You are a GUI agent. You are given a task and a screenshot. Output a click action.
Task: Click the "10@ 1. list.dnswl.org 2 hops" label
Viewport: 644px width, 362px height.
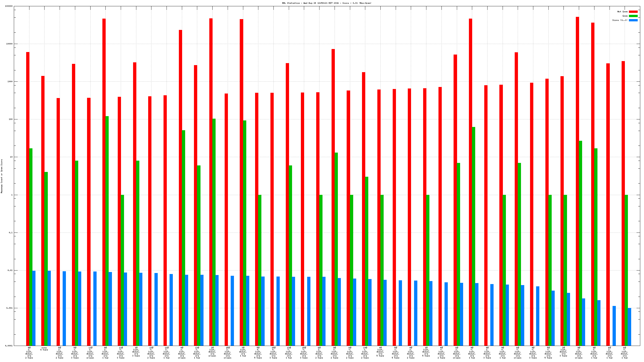click(365, 353)
